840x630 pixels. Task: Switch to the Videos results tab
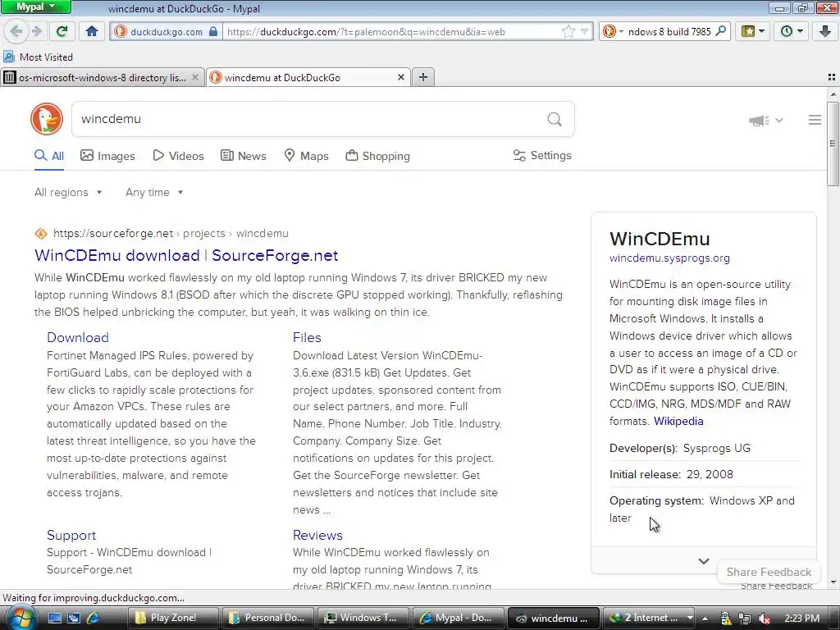coord(178,156)
